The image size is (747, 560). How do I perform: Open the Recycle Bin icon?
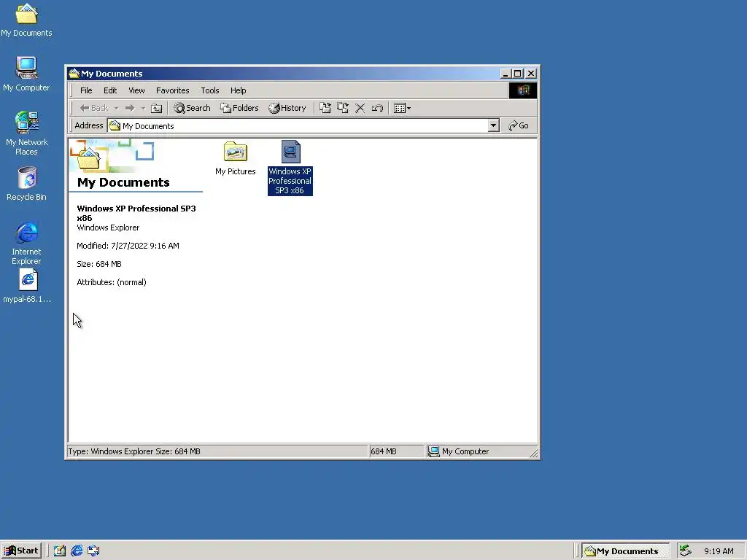(x=27, y=184)
